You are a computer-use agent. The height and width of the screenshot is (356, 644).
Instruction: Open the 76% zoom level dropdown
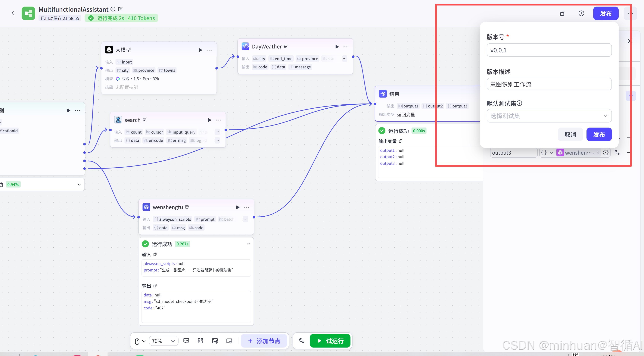[163, 341]
